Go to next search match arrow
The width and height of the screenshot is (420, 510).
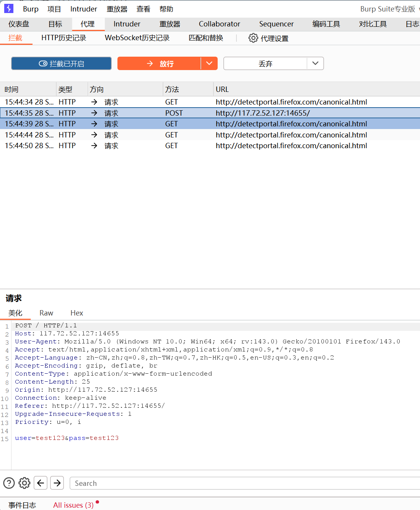pyautogui.click(x=57, y=483)
